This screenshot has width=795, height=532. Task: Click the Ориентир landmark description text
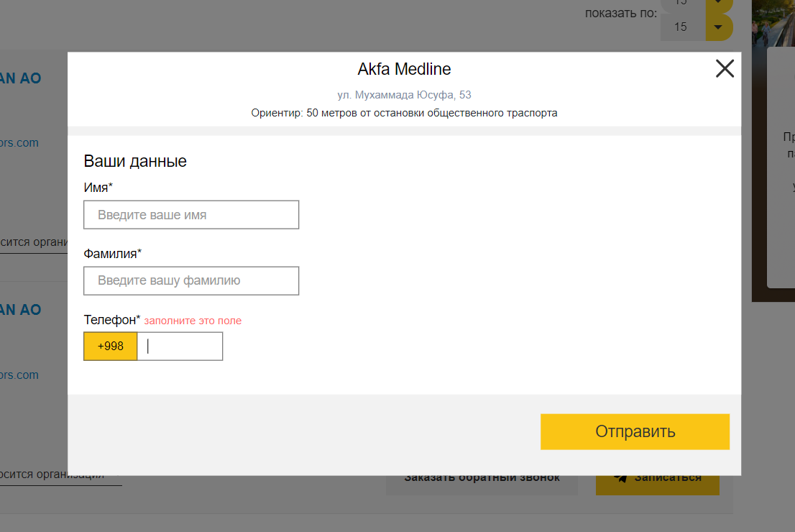(404, 113)
